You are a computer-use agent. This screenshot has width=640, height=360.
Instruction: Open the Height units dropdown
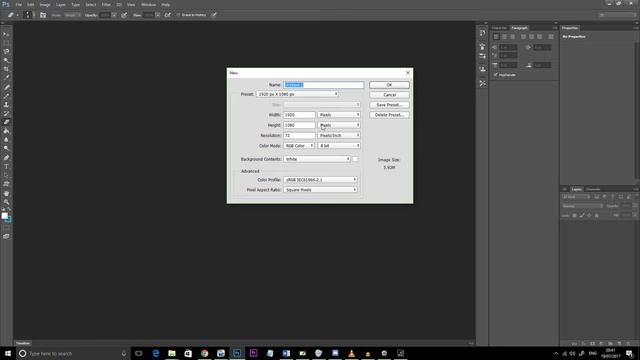point(339,125)
